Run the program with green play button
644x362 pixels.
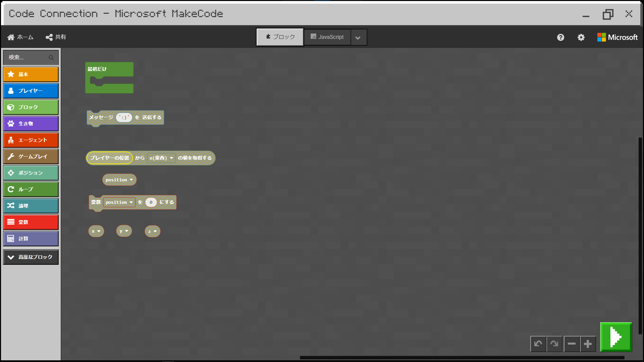616,337
